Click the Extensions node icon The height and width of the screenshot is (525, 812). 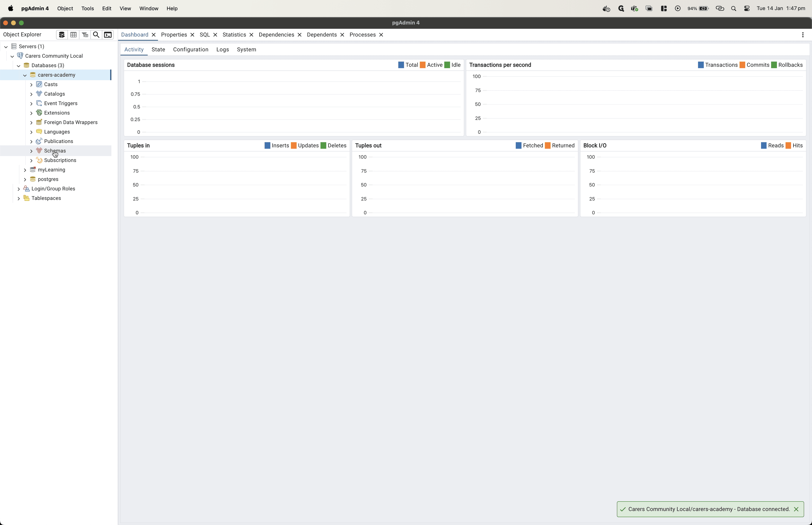(x=39, y=113)
